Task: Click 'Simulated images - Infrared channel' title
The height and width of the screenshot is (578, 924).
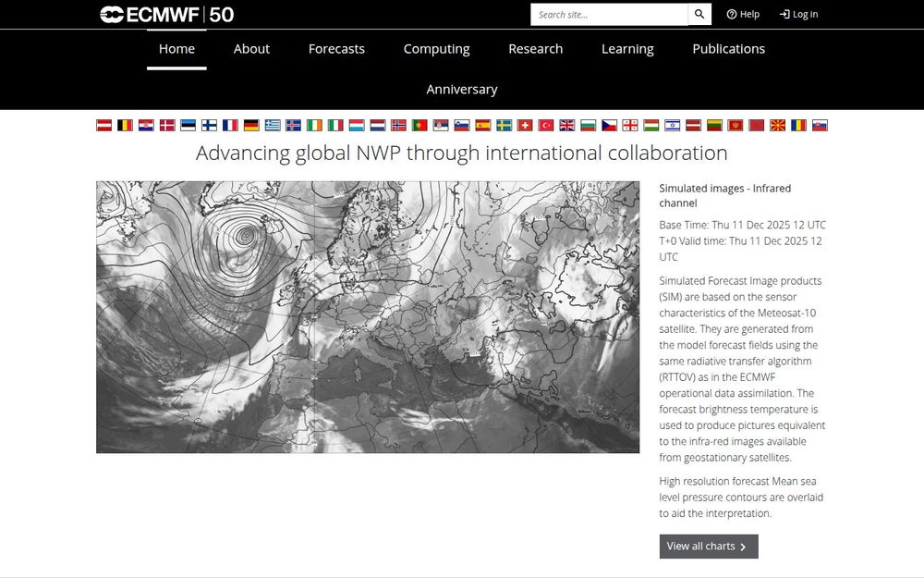Action: click(x=724, y=195)
